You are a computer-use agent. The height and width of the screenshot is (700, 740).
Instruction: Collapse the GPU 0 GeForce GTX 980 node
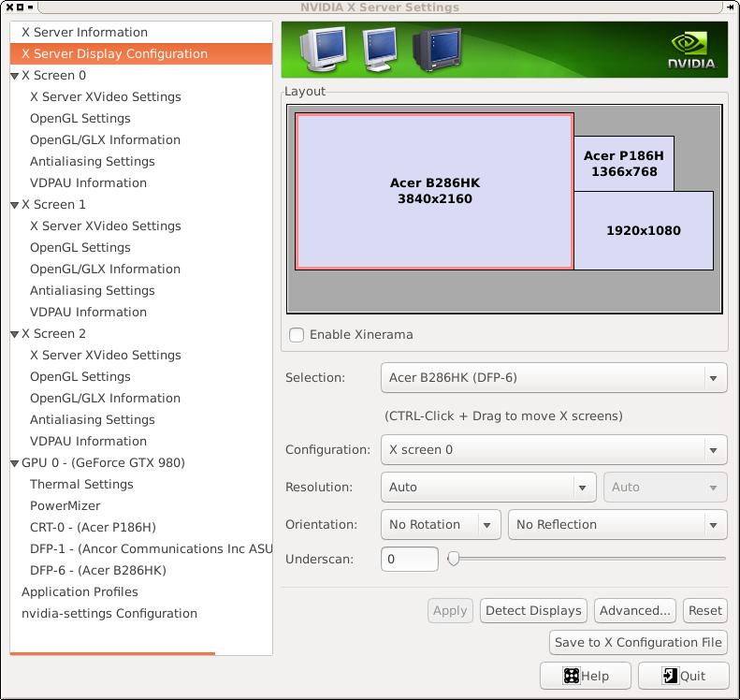pos(15,463)
